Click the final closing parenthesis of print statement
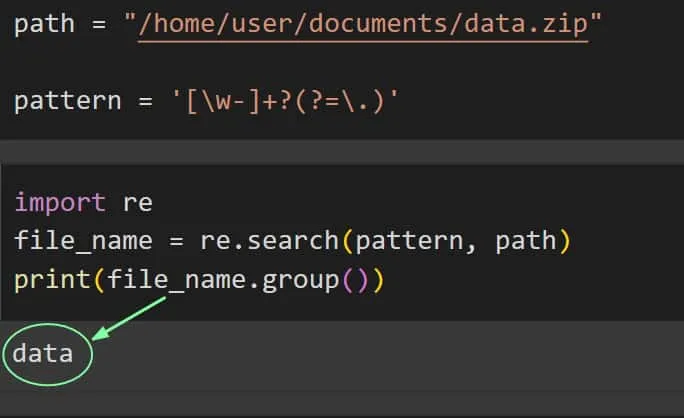Viewport: 684px width, 418px height. tap(376, 279)
